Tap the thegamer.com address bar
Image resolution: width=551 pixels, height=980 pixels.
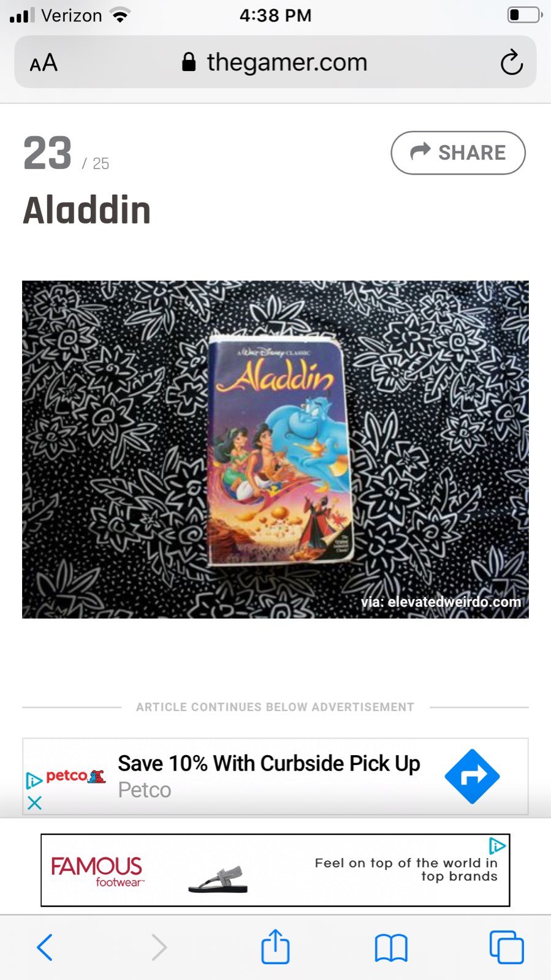275,62
